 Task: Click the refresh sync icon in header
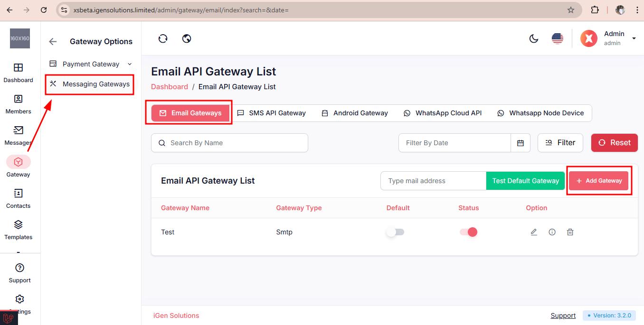coord(163,38)
